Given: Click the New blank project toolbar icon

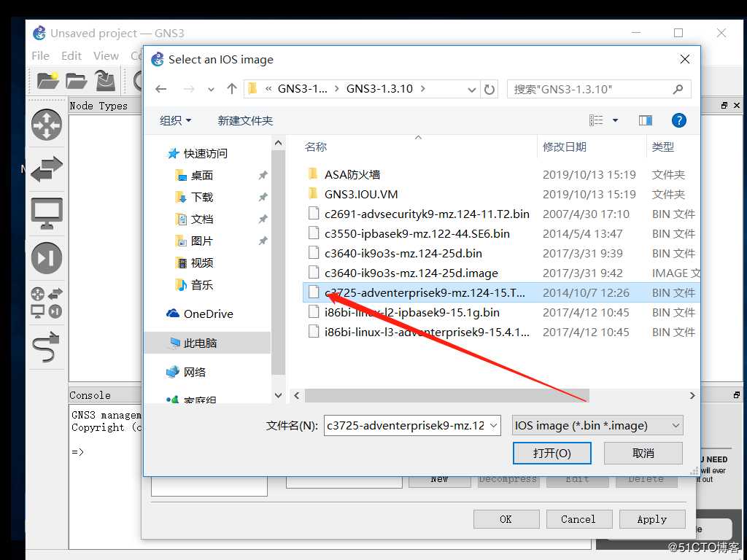Looking at the screenshot, I should [47, 80].
